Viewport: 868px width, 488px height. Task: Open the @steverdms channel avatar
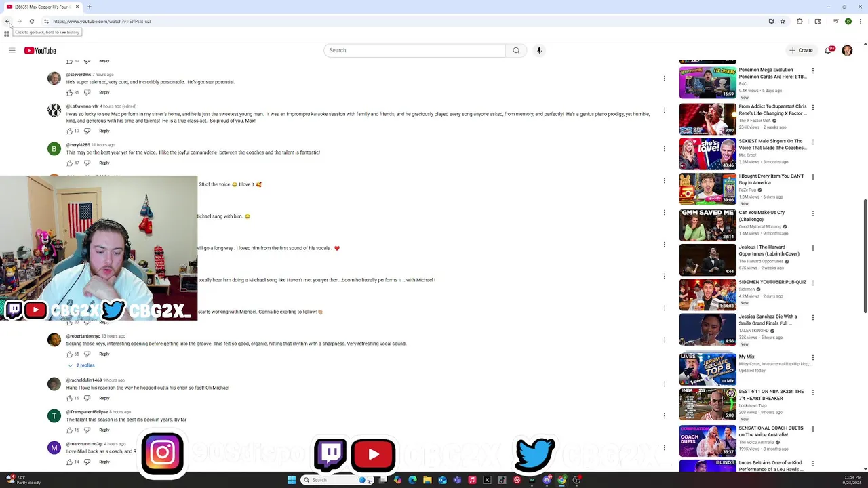54,78
